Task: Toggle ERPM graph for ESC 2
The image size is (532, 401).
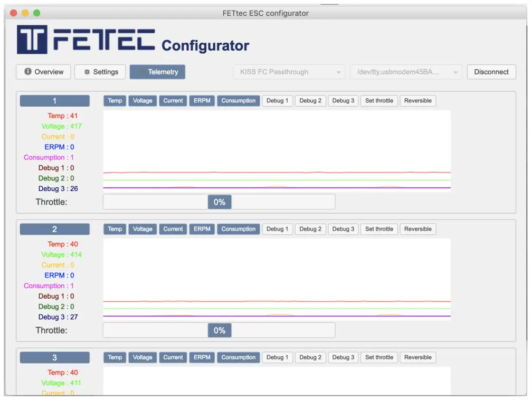Action: pos(202,229)
